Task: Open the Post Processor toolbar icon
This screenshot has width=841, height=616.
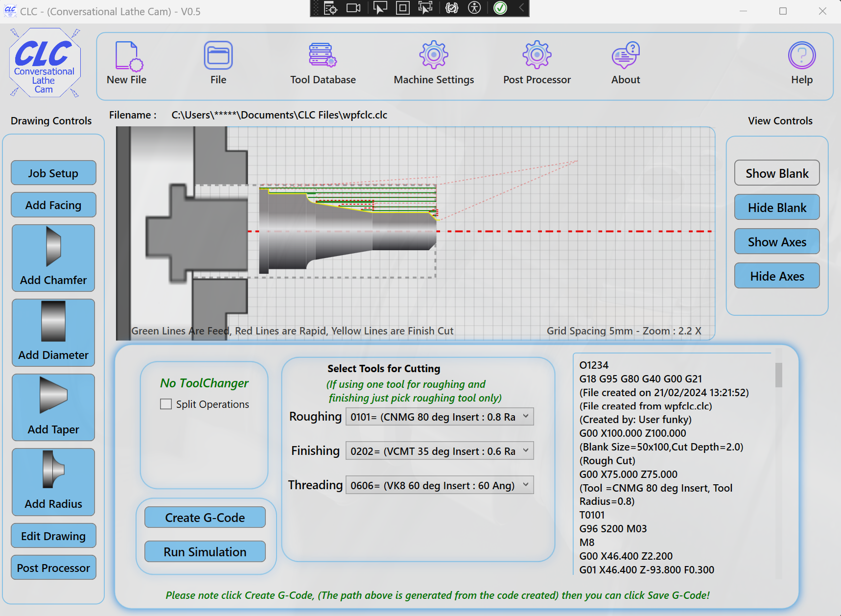Action: 537,55
